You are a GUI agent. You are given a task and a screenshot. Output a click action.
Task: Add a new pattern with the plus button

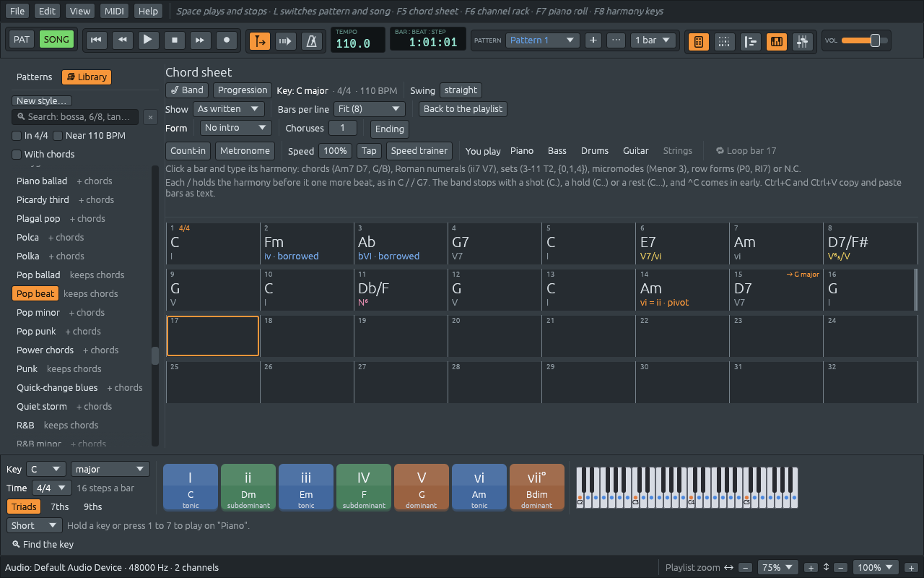(593, 40)
